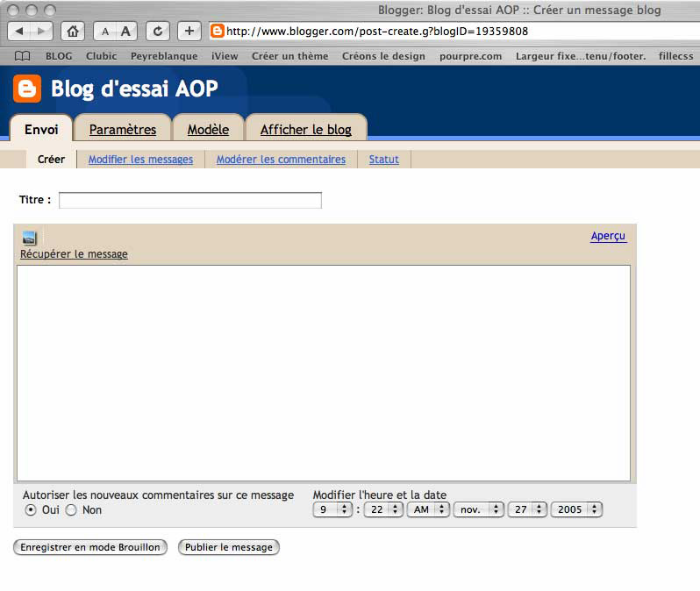Image resolution: width=700 pixels, height=591 pixels.
Task: Click the Blog d'essai AOP title
Action: click(x=134, y=89)
